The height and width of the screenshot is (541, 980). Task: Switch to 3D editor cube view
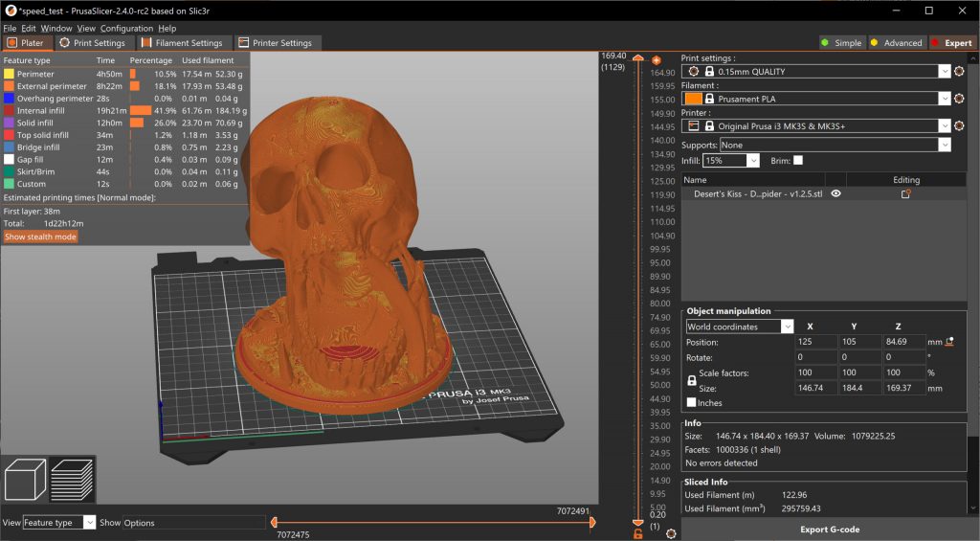click(x=23, y=479)
